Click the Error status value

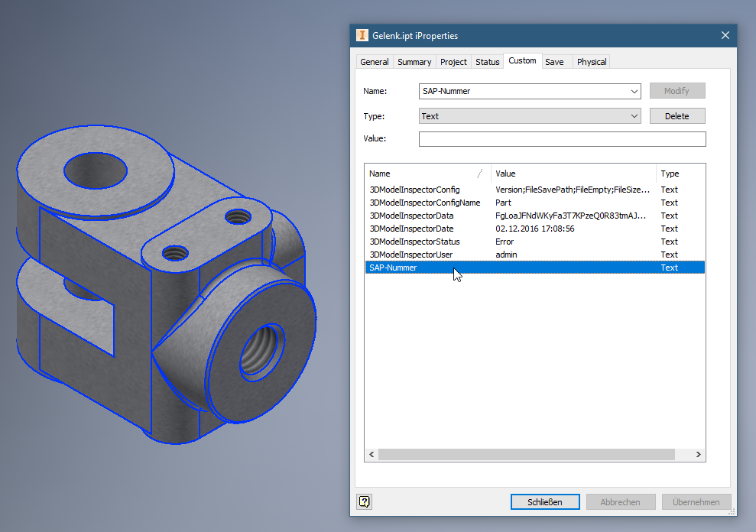click(505, 242)
